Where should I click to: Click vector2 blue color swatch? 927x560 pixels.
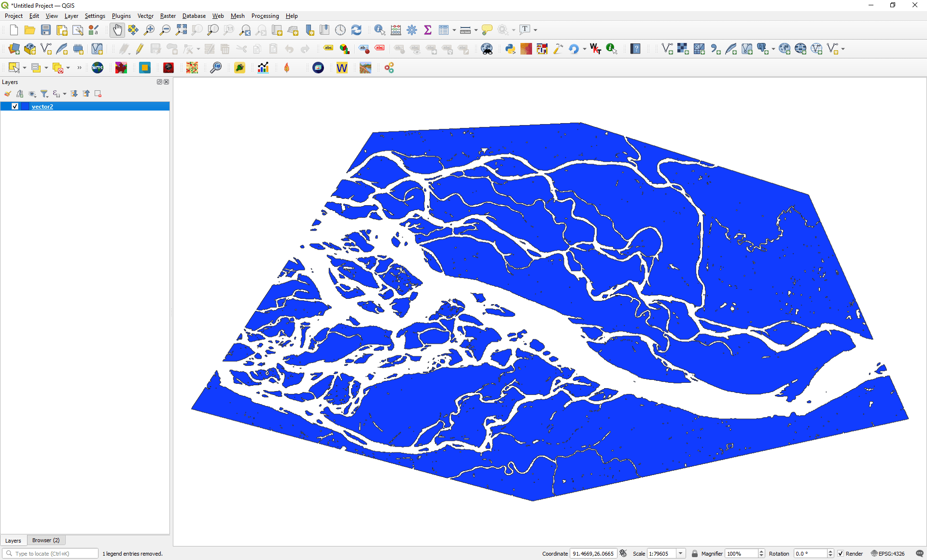tap(25, 106)
